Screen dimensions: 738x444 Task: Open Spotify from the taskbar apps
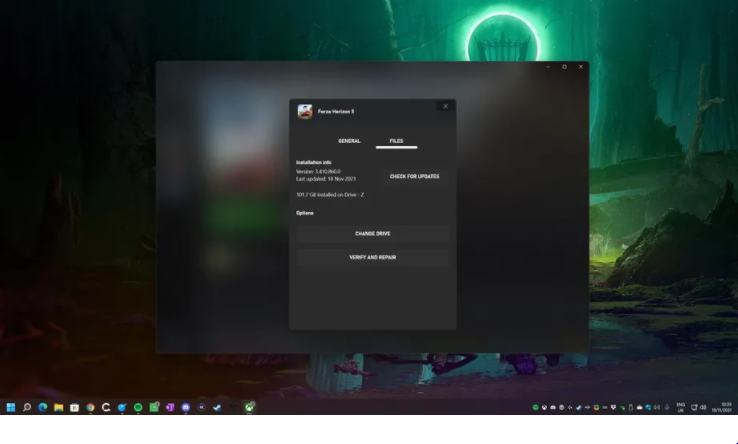point(138,407)
